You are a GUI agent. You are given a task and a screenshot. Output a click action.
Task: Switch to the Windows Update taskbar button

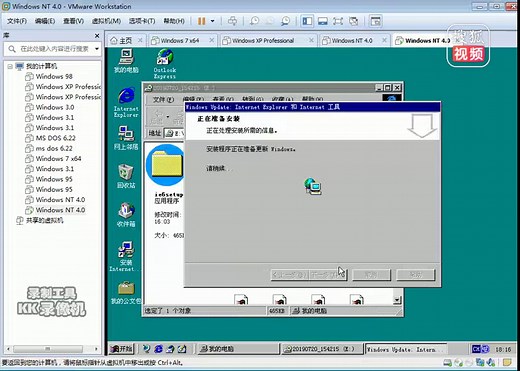click(406, 349)
